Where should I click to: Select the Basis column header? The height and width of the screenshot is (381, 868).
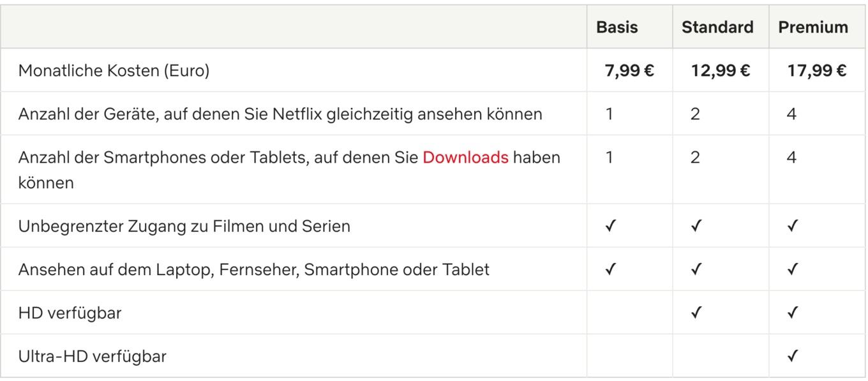pos(617,27)
